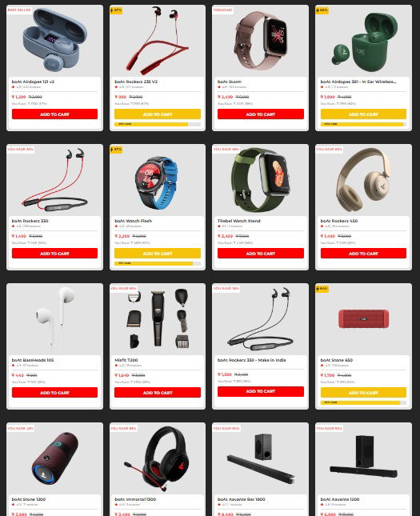The height and width of the screenshot is (516, 420).
Task: Open boAt Stone 1200 speaker image
Action: point(55,458)
